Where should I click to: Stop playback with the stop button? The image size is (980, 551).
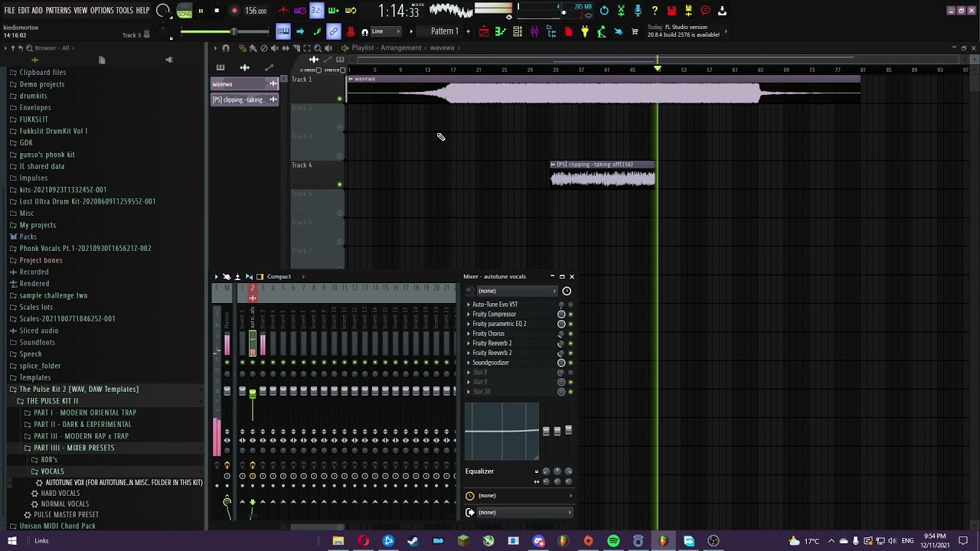[217, 11]
